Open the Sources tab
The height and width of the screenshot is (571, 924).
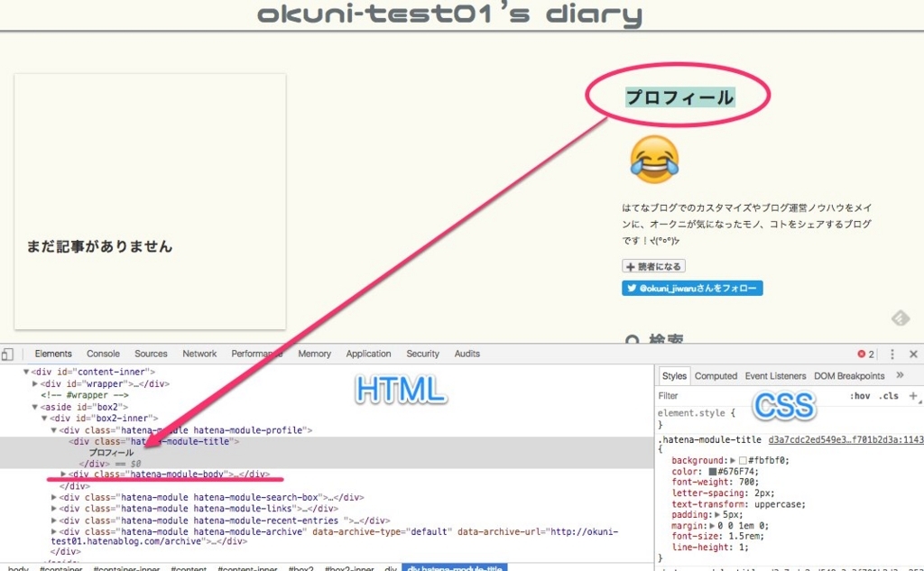tap(151, 355)
